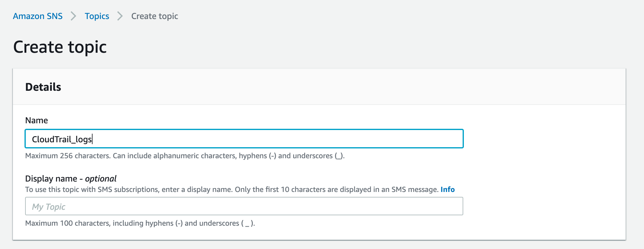The height and width of the screenshot is (249, 644).
Task: Click the Display name label
Action: (x=51, y=178)
